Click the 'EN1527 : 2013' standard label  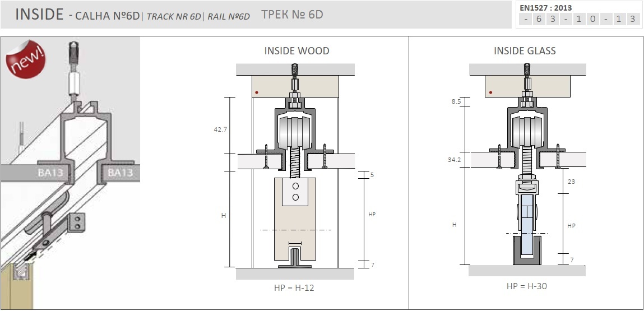(x=545, y=7)
